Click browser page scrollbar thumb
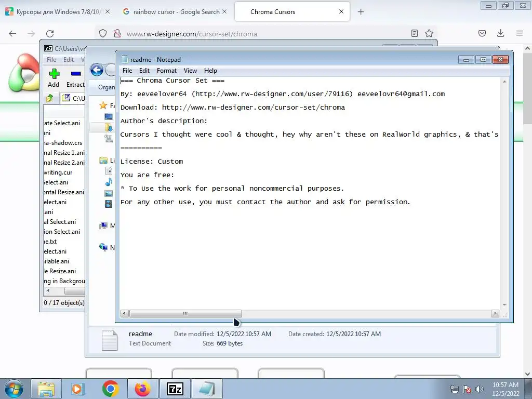532x399 pixels. pos(527,88)
